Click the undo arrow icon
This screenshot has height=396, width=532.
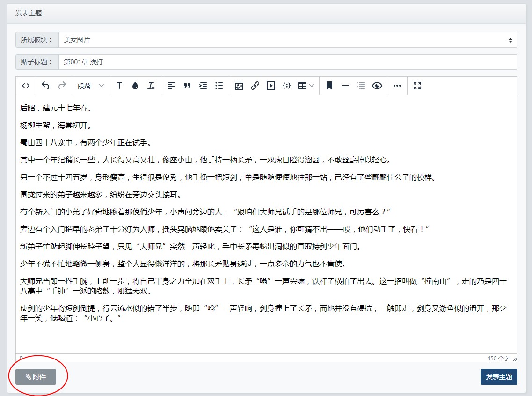tap(45, 86)
